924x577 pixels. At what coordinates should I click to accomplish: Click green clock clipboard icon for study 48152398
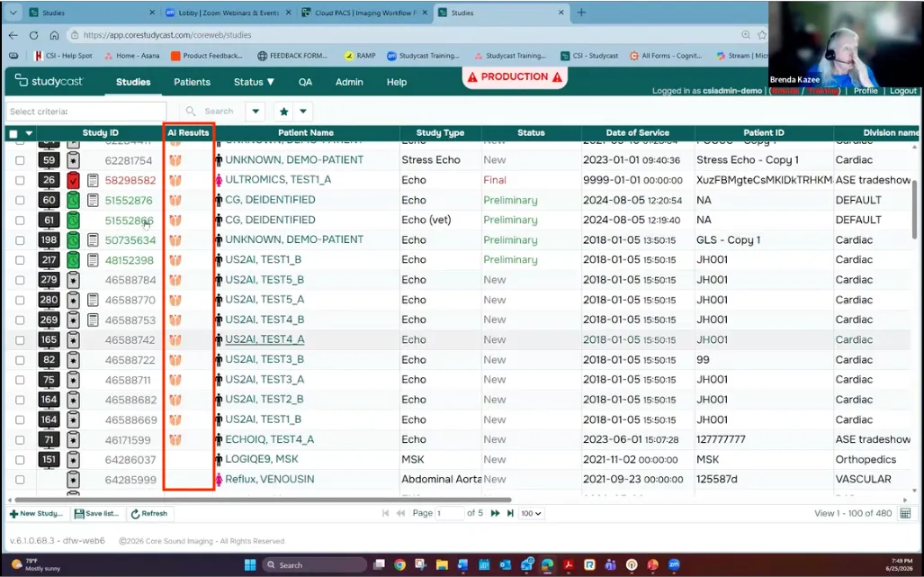coord(73,260)
